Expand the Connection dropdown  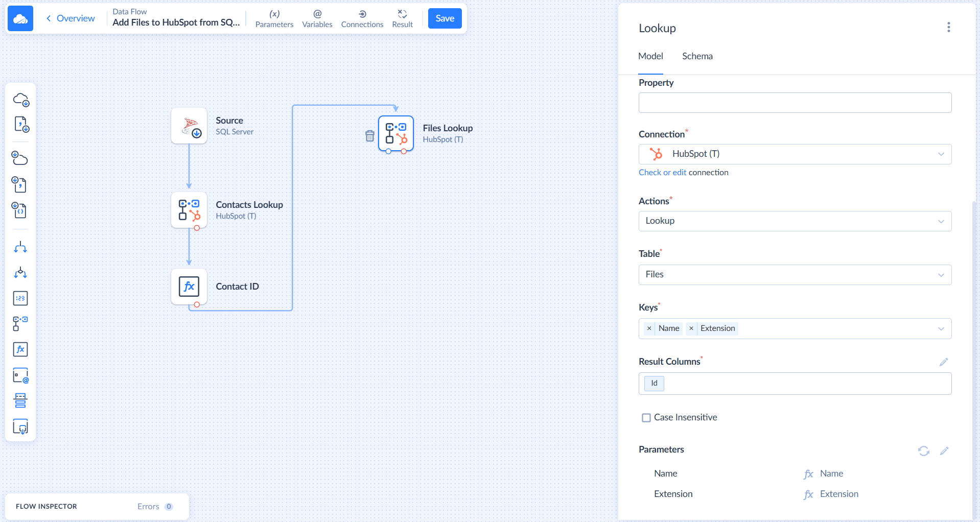pos(941,154)
